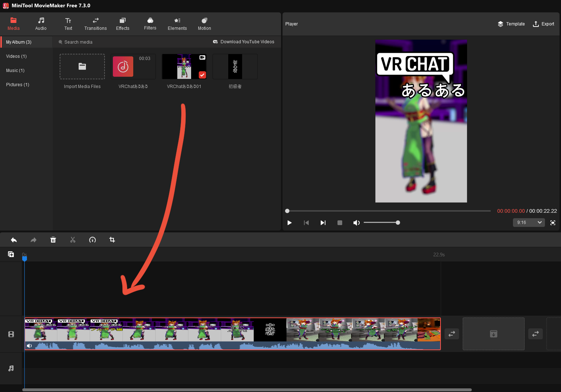Expand the Music (1) category
The image size is (561, 392).
(15, 71)
